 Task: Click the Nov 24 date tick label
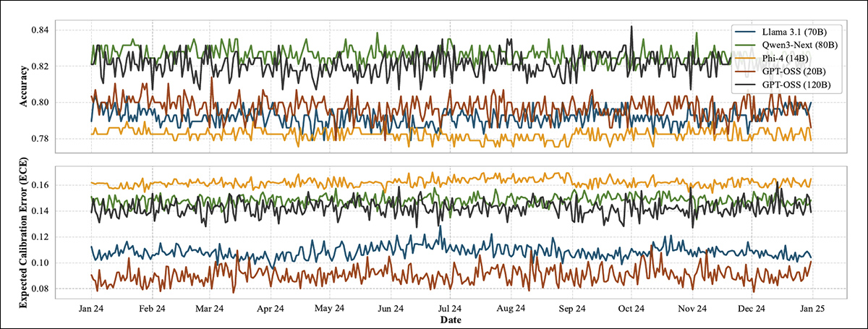tap(692, 307)
